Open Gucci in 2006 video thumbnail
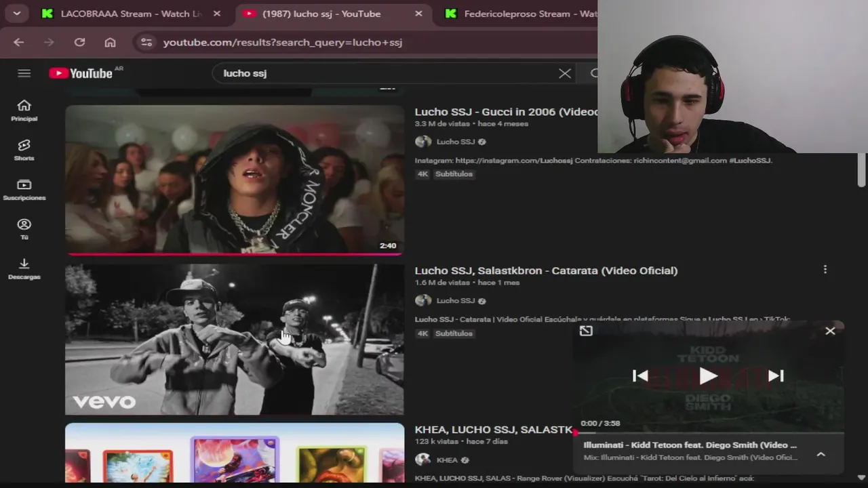Image resolution: width=868 pixels, height=488 pixels. click(x=235, y=180)
